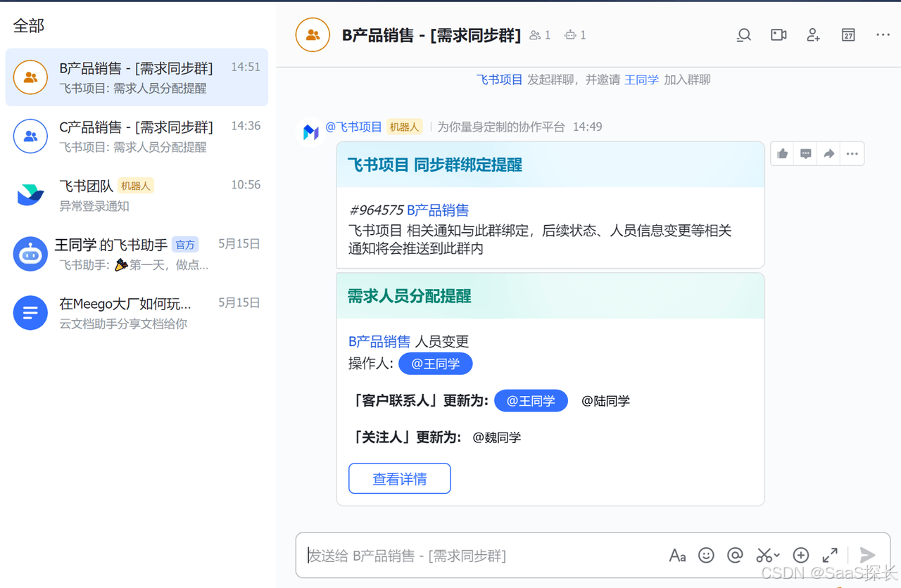
Task: Click message timestamp 14:49
Action: (587, 127)
